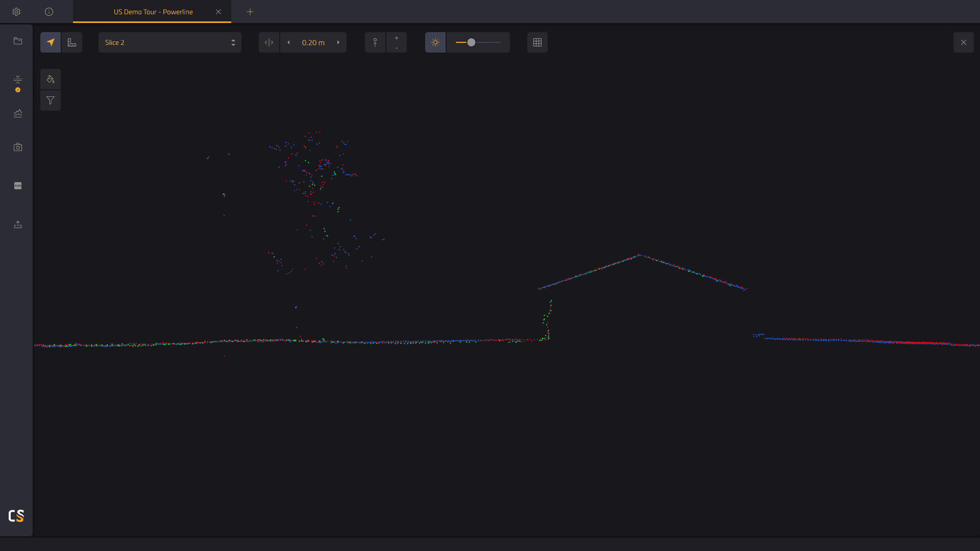Decrease slice thickness with left arrow
980x551 pixels.
point(289,43)
